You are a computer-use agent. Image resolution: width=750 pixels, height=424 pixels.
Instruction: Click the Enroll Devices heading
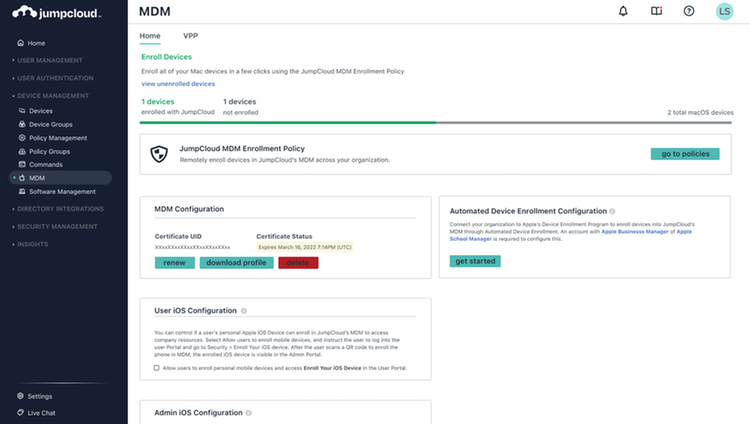coord(166,57)
